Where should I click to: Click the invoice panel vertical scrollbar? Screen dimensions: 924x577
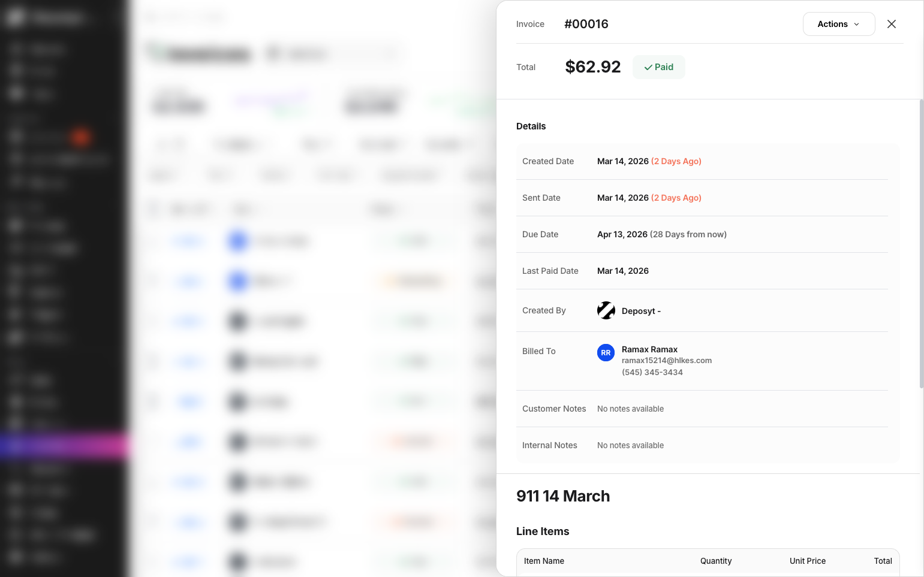[x=922, y=244]
